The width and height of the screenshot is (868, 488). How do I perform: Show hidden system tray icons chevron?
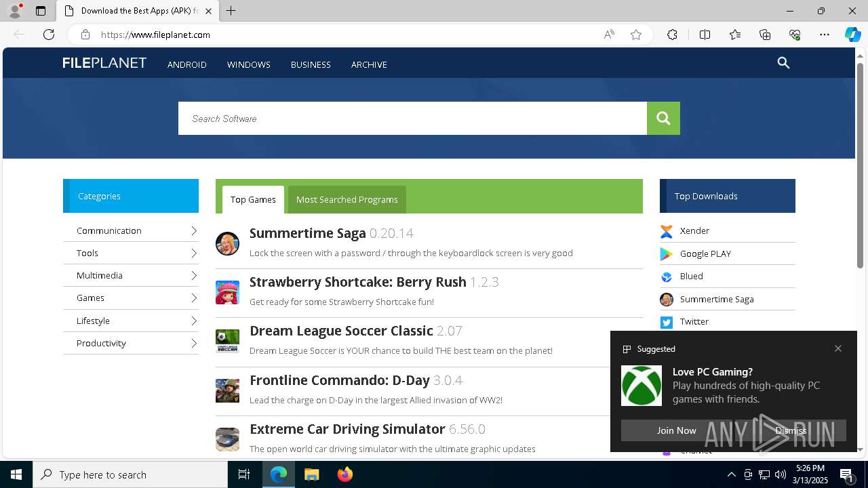(x=732, y=474)
